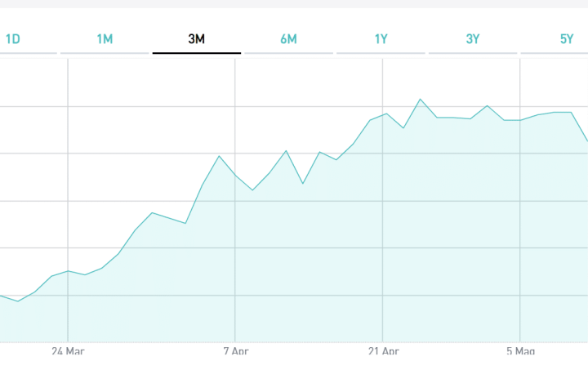Screen dimensions: 588x392
Task: Switch to the 1M range tab
Action: tap(105, 39)
